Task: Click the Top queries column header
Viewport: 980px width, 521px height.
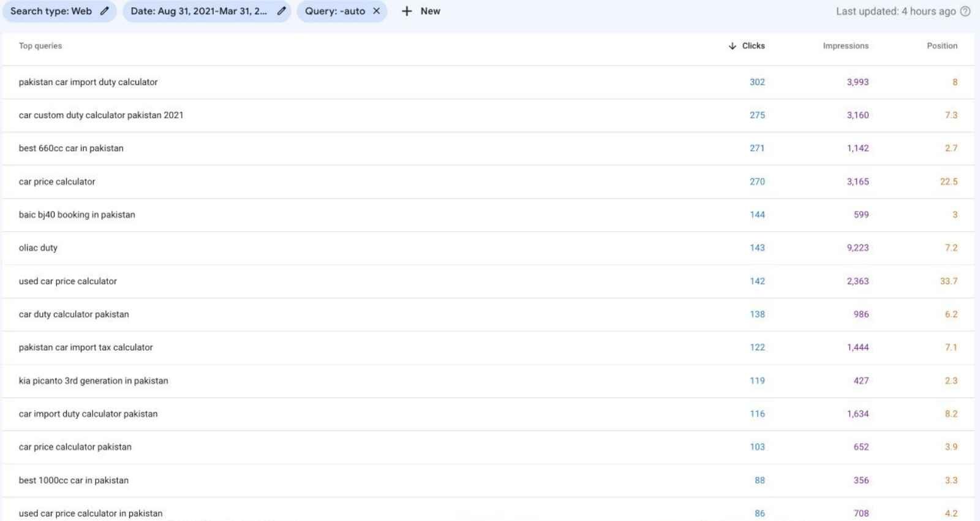Action: (x=40, y=46)
